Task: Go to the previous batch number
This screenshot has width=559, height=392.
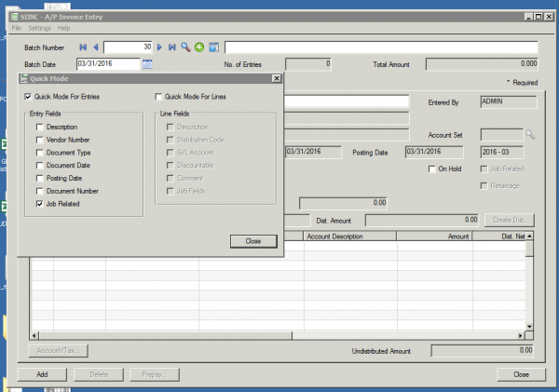Action: coord(96,47)
